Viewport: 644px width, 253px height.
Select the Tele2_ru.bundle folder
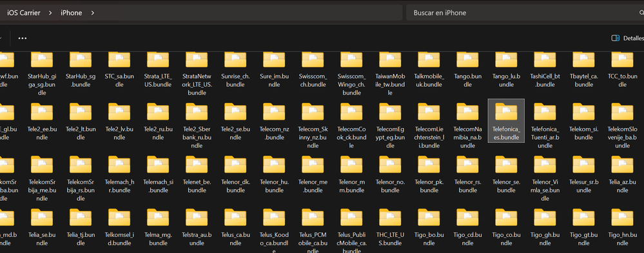tap(158, 121)
